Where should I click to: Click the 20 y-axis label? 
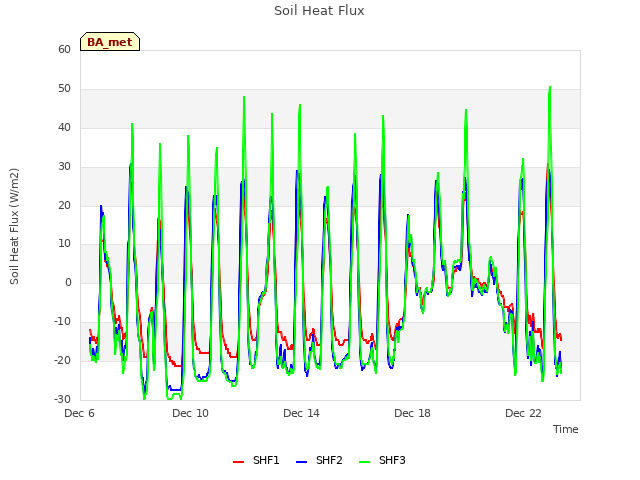[x=64, y=205]
